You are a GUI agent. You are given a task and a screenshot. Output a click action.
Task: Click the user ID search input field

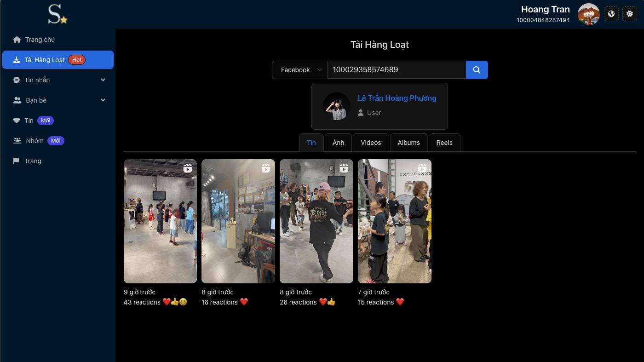(397, 70)
